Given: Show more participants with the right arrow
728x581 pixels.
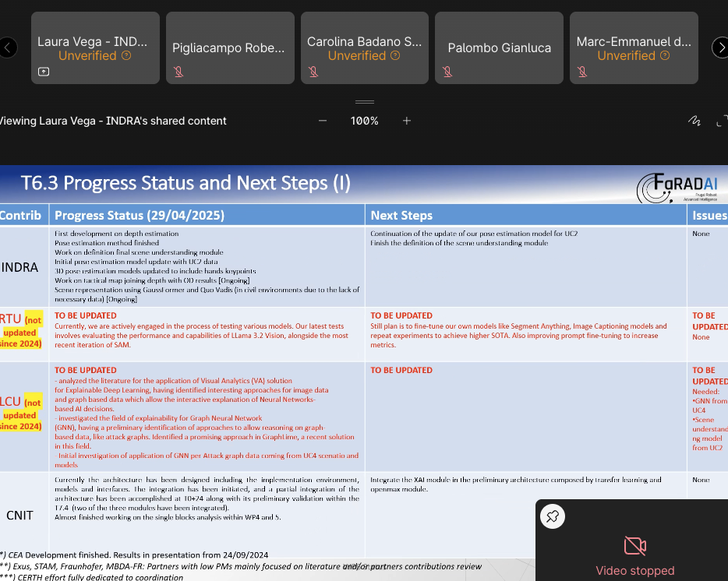Looking at the screenshot, I should point(720,48).
